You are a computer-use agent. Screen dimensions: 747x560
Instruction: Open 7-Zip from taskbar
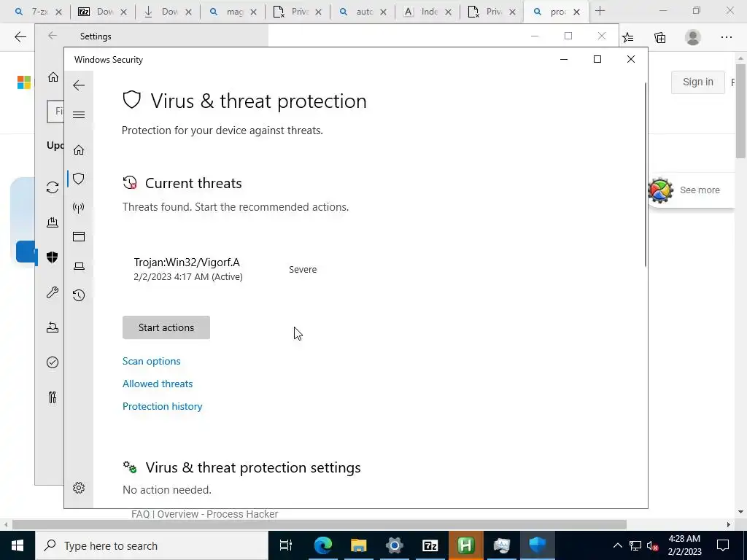pos(430,545)
